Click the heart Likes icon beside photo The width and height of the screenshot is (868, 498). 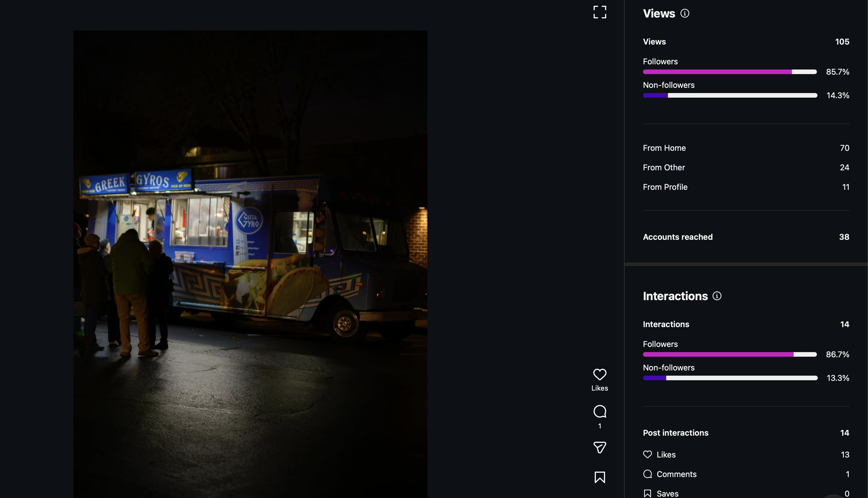(x=600, y=374)
